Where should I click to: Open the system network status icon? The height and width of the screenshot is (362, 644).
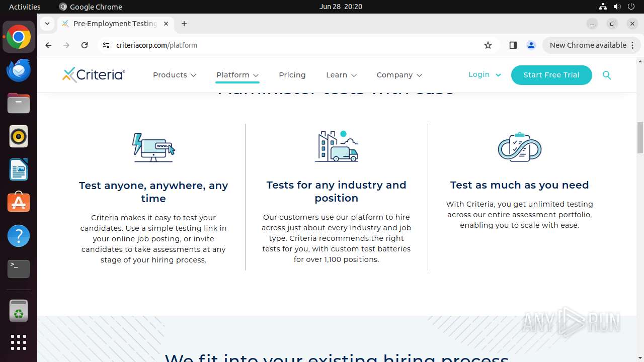603,7
